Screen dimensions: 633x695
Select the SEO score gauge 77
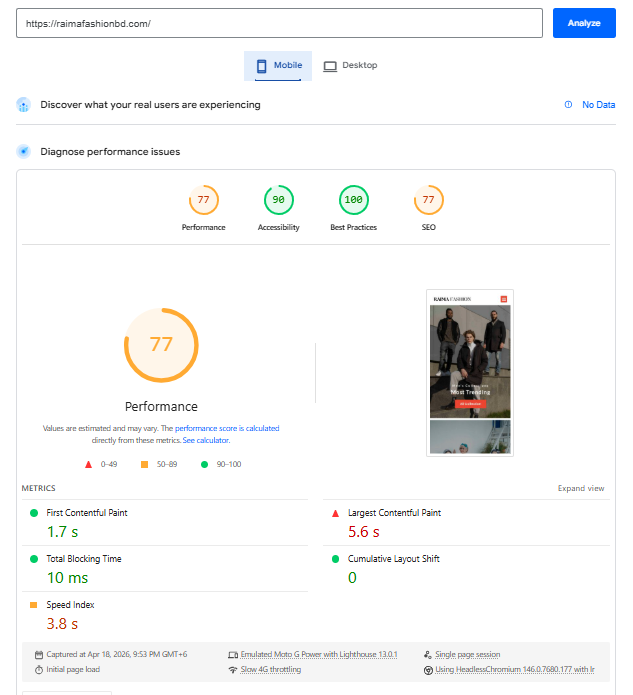coord(428,200)
